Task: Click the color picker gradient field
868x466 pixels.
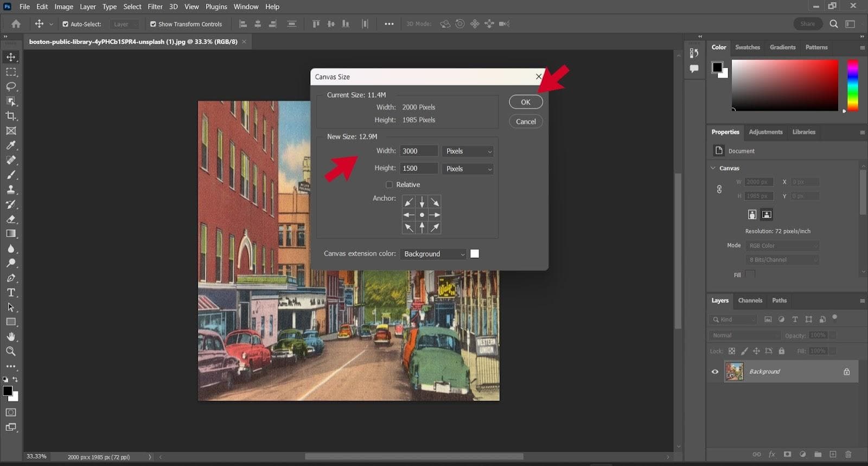Action: click(x=785, y=85)
